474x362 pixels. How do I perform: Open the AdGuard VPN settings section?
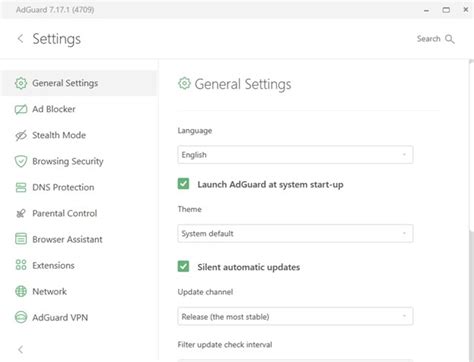(x=79, y=317)
